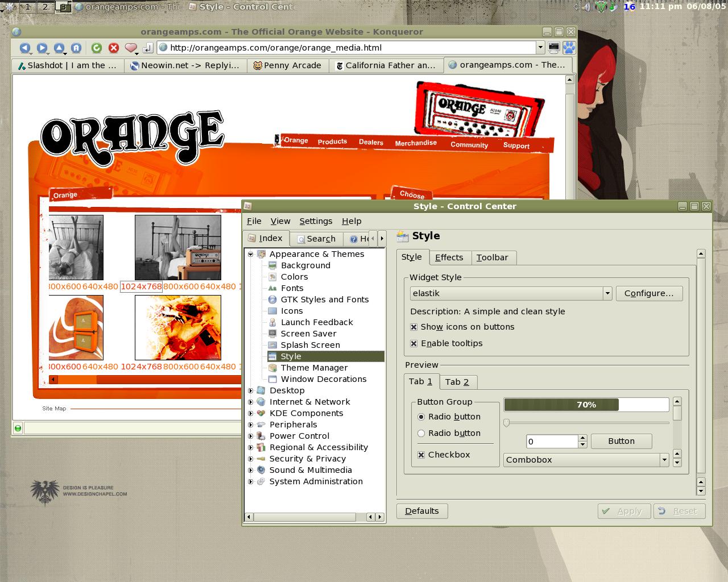Open the Splash Screen module

(310, 345)
